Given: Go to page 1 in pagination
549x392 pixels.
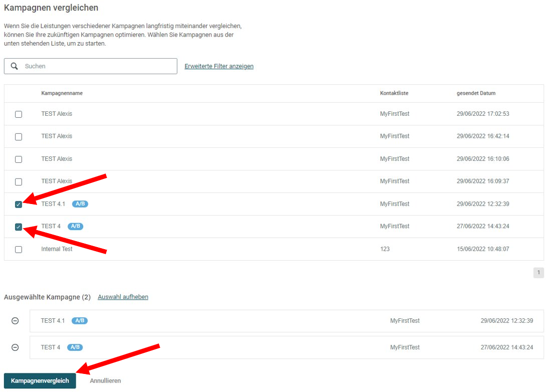Looking at the screenshot, I should pyautogui.click(x=538, y=273).
